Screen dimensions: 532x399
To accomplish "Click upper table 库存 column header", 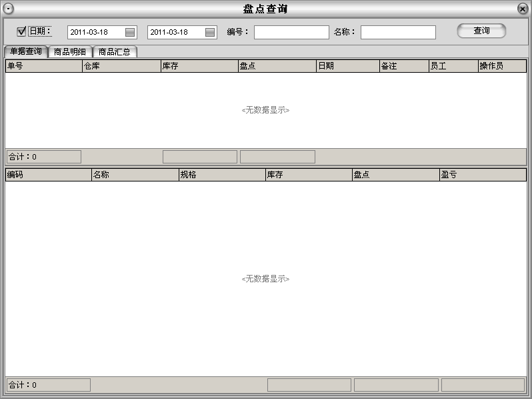I will pos(199,66).
